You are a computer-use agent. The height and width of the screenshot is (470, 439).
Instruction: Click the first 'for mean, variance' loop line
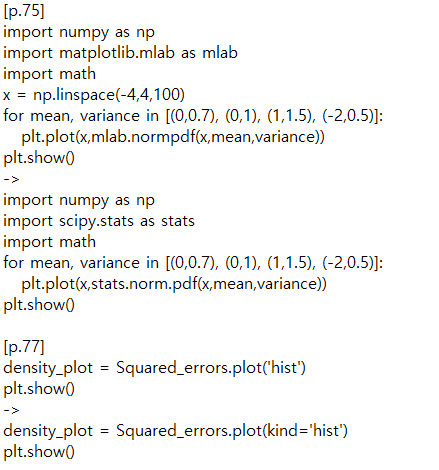(193, 116)
